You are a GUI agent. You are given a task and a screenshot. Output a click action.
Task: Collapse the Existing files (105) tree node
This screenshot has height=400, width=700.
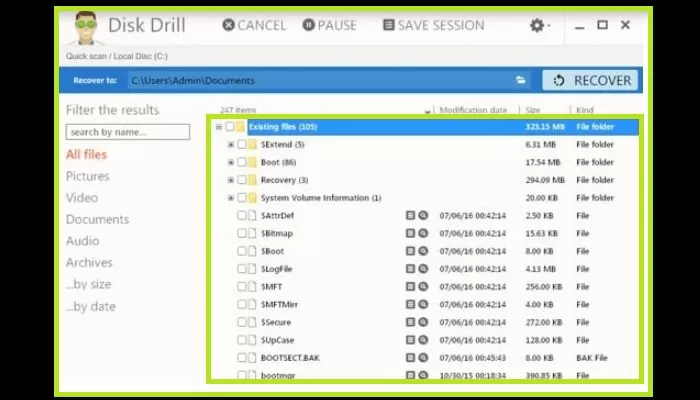(x=219, y=127)
